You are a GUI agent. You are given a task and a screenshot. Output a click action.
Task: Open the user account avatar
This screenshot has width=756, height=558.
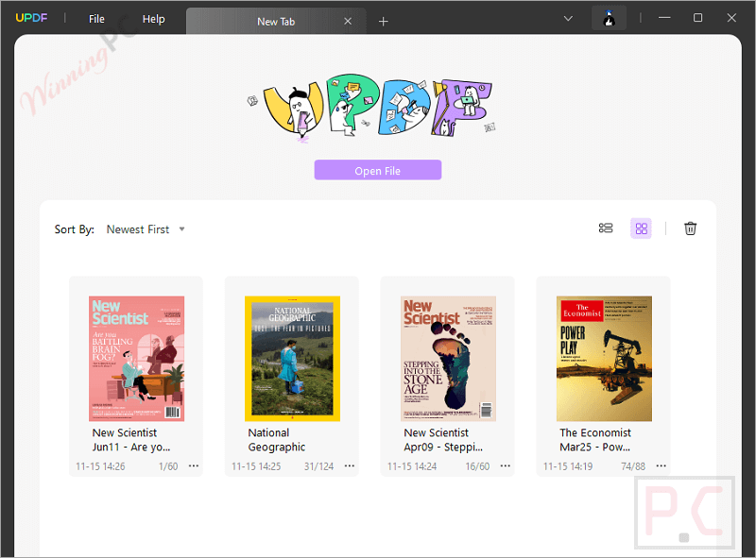pos(609,18)
